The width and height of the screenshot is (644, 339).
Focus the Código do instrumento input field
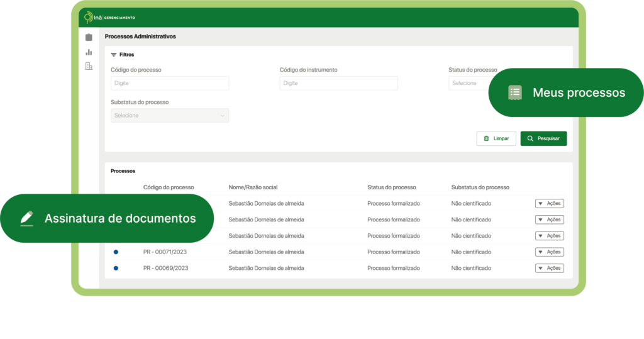pos(338,83)
